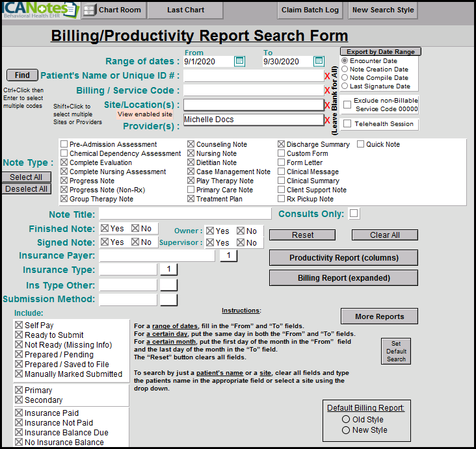Enable the Telehealth Session checkbox
476x449 pixels.
[x=347, y=123]
